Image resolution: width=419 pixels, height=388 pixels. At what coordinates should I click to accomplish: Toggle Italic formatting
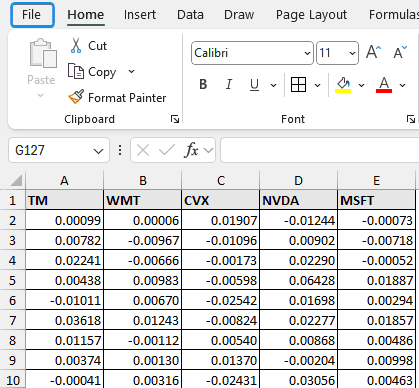[229, 85]
